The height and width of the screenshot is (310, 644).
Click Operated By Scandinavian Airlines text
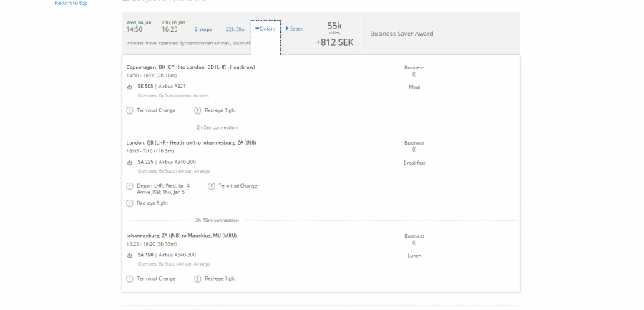[173, 95]
